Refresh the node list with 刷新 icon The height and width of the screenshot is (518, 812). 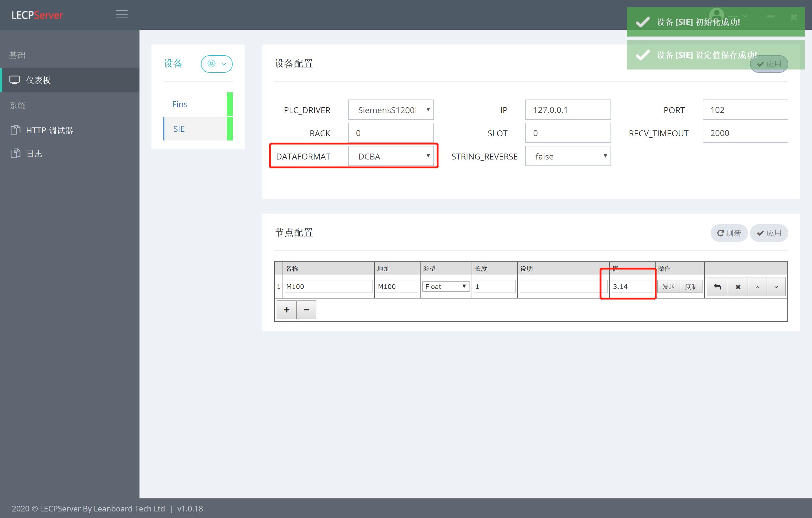[x=729, y=233]
